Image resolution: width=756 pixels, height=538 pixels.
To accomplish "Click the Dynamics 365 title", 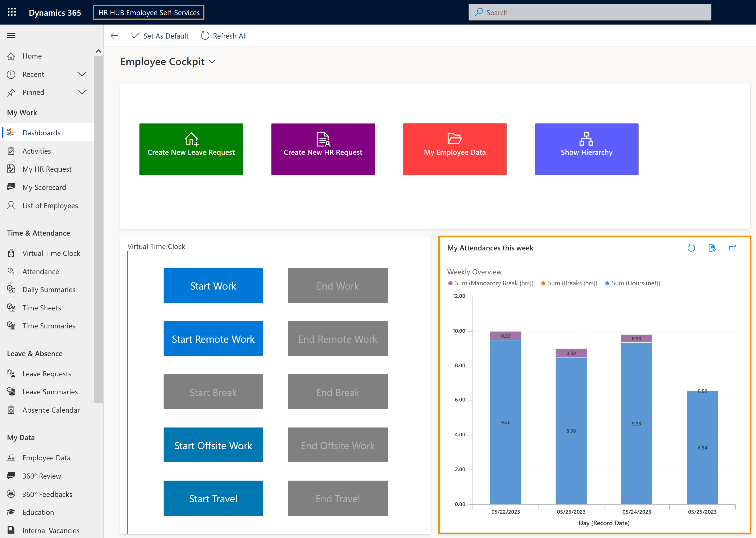I will [x=55, y=13].
